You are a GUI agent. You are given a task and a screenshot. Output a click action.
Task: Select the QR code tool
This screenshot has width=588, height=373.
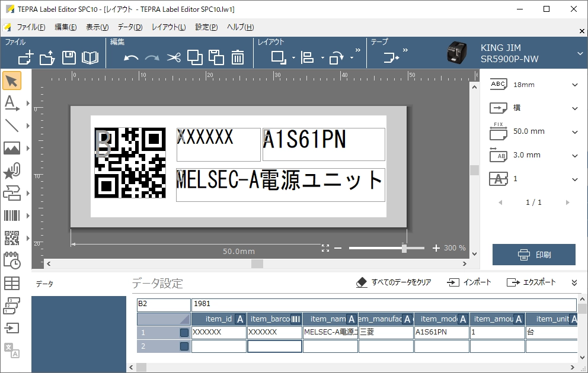(x=12, y=237)
